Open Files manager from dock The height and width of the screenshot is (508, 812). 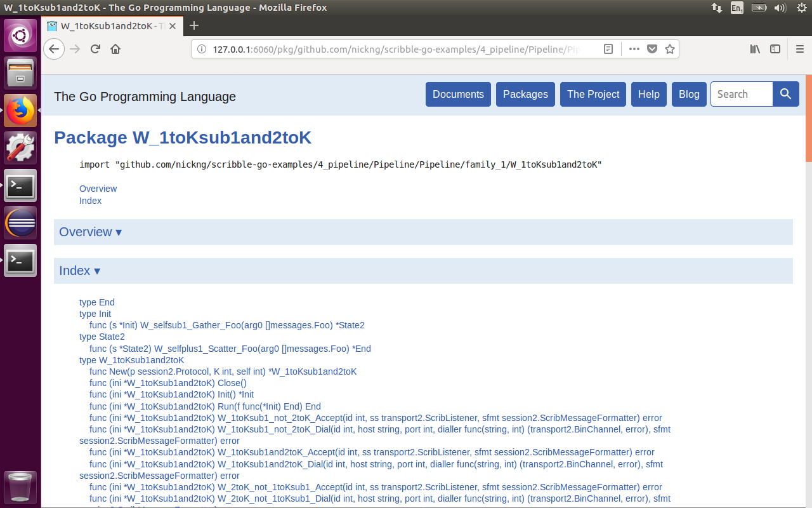point(20,72)
